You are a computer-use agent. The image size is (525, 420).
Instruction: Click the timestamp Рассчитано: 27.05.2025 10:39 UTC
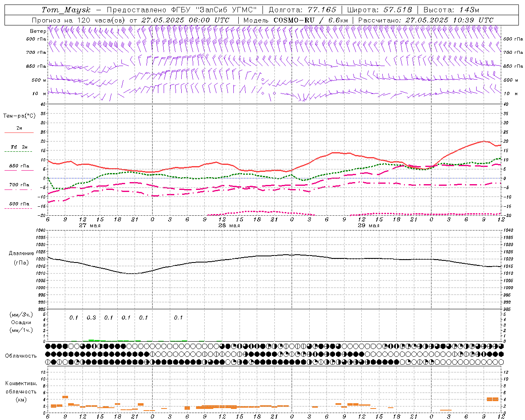tap(426, 20)
